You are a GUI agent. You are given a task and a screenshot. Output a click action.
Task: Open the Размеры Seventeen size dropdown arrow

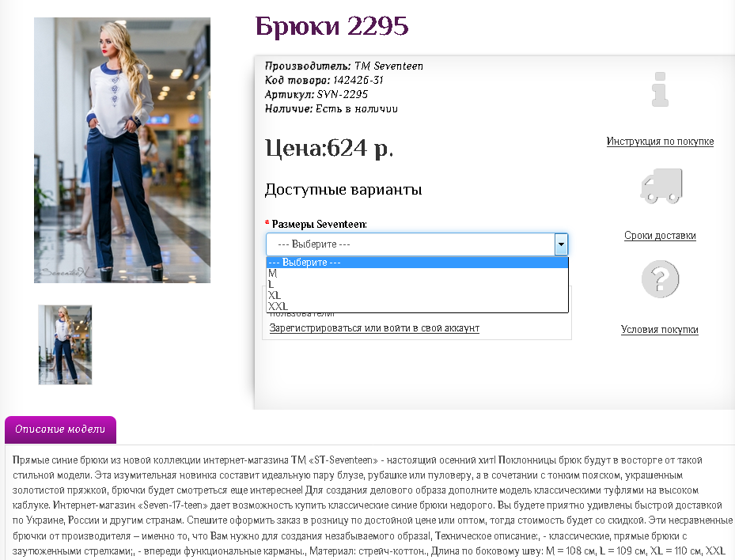point(561,244)
